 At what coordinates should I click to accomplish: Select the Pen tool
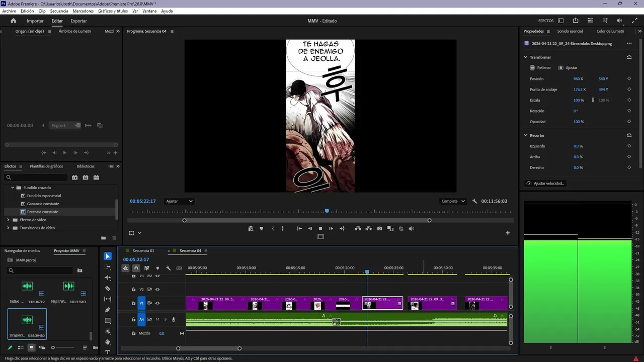[108, 310]
